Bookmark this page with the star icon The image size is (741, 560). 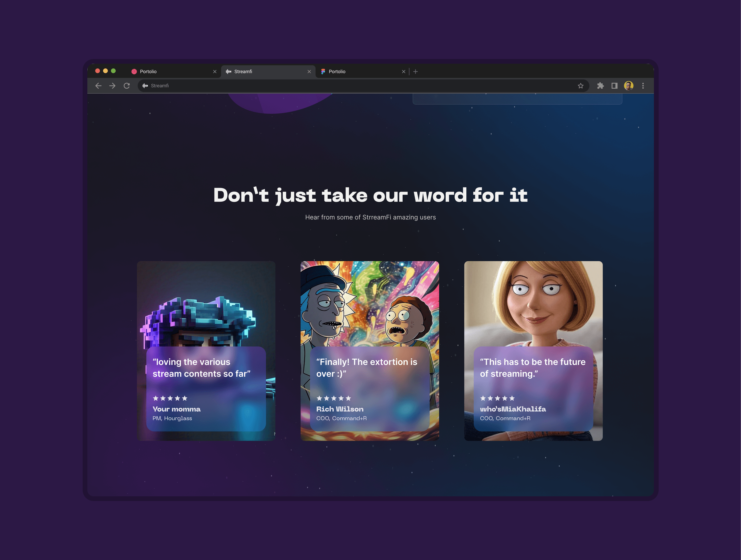click(580, 86)
